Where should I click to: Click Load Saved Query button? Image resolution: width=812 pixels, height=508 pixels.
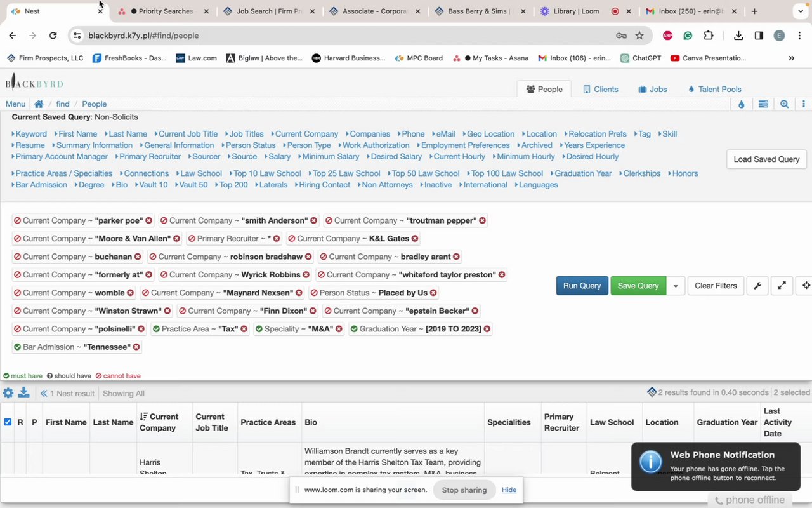pyautogui.click(x=766, y=159)
